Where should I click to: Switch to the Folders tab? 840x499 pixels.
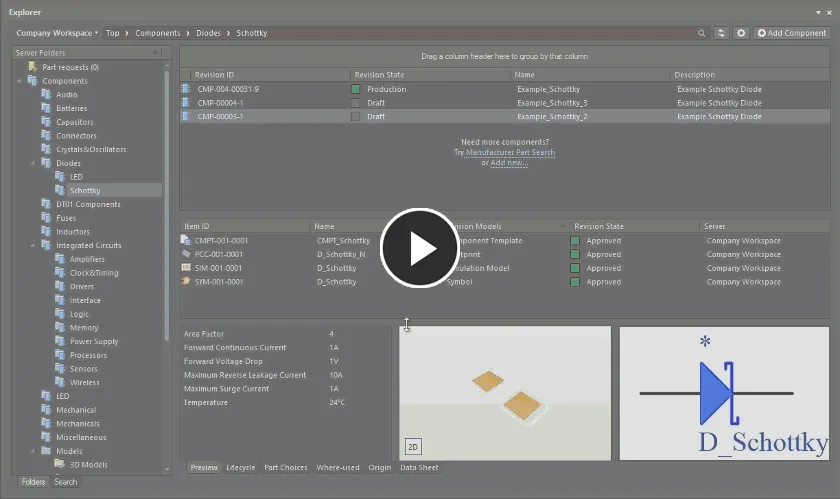pyautogui.click(x=33, y=482)
